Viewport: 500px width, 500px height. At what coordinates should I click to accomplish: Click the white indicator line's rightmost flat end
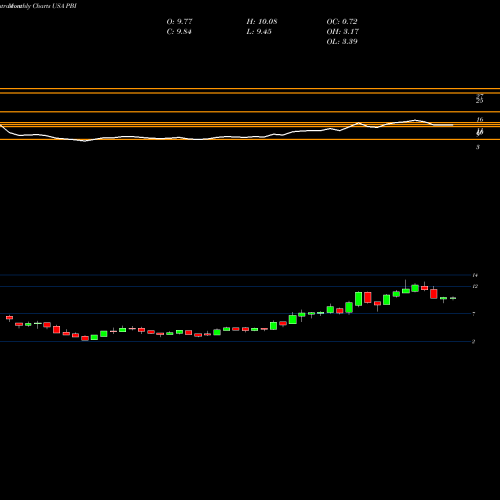(443, 125)
